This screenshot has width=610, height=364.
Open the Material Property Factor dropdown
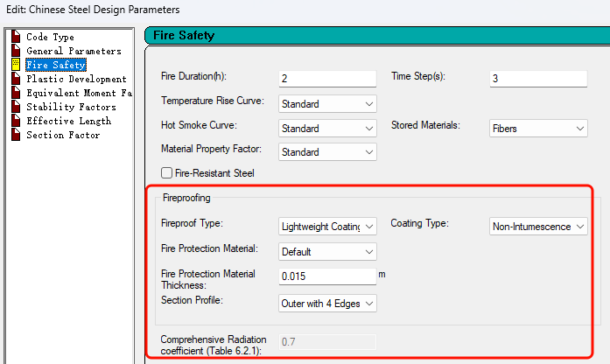coord(327,152)
